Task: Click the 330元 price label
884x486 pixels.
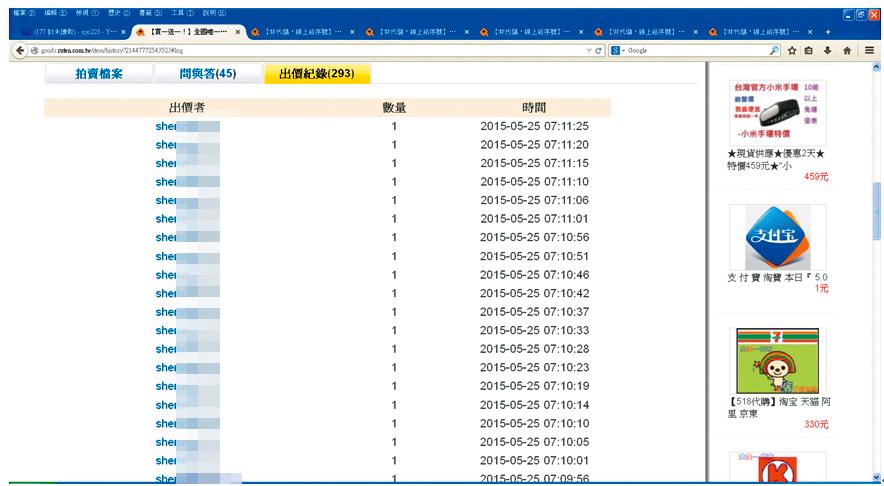Action: 816,425
